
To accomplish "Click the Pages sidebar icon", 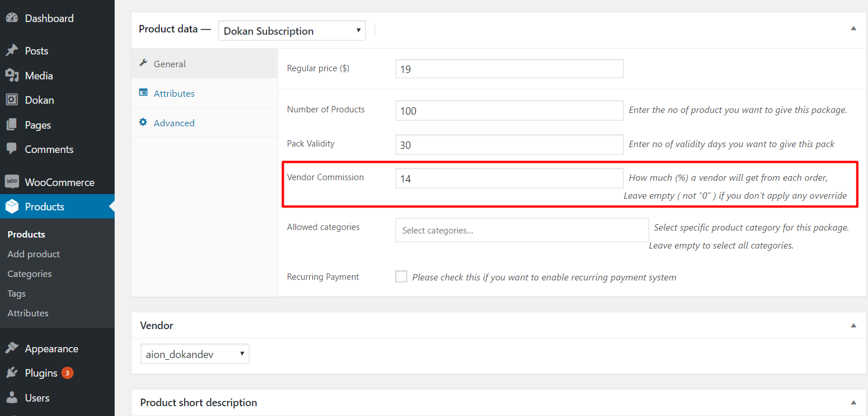I will click(x=12, y=125).
